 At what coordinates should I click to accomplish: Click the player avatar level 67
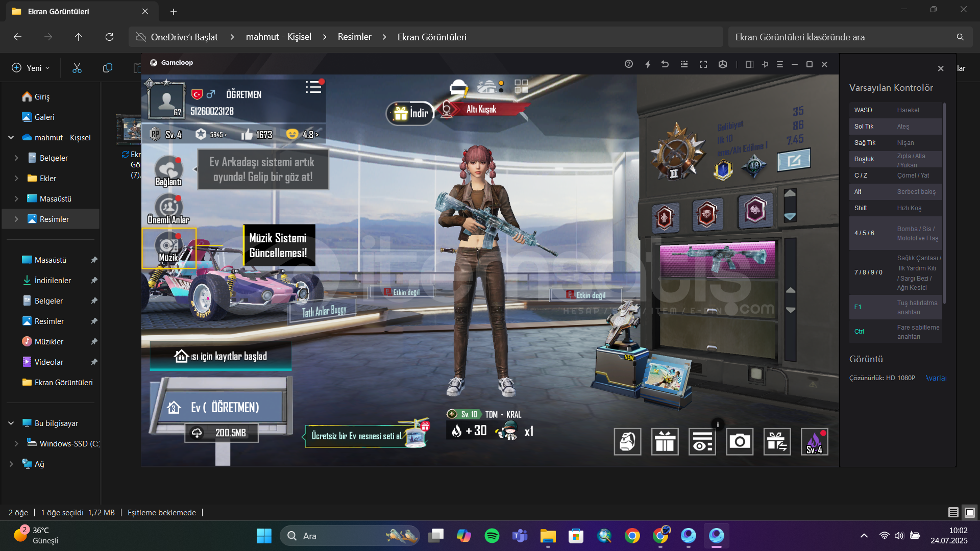click(x=166, y=101)
